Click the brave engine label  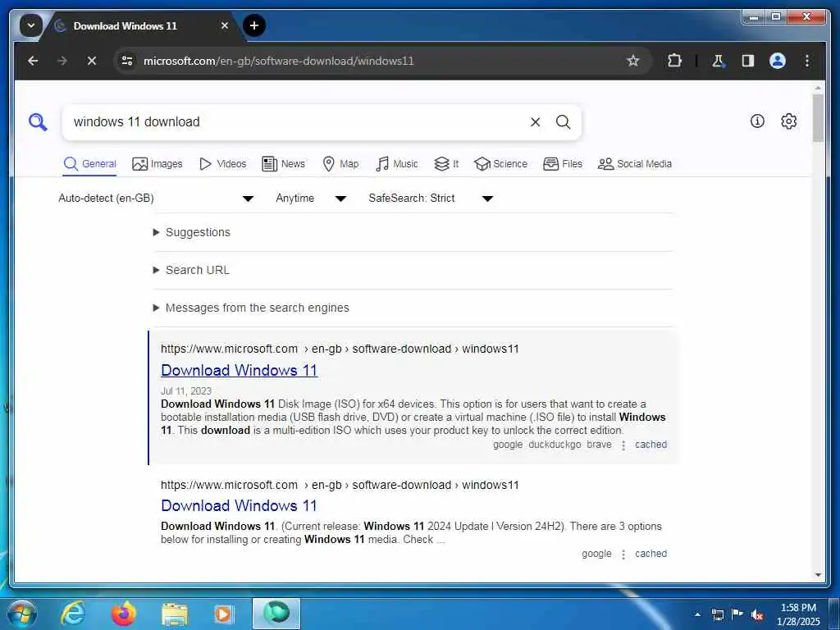pos(599,445)
